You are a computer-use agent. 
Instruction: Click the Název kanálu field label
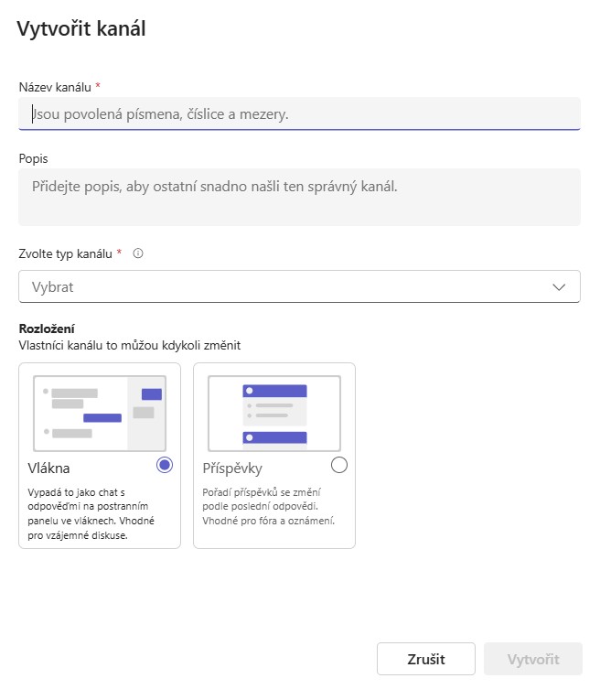coord(55,87)
